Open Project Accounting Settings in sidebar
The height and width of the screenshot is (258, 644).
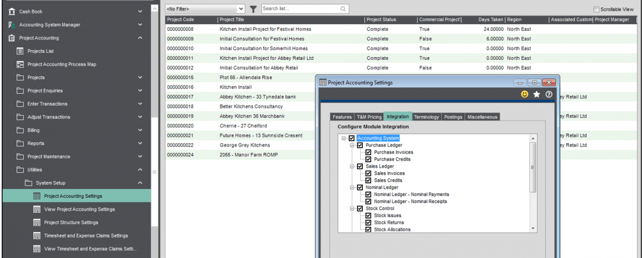tap(76, 196)
